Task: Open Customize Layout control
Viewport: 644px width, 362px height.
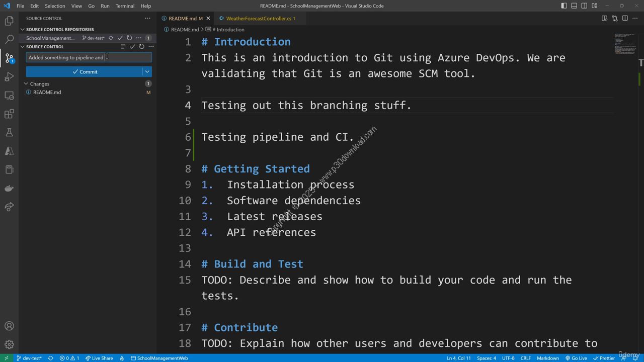Action: (595, 6)
